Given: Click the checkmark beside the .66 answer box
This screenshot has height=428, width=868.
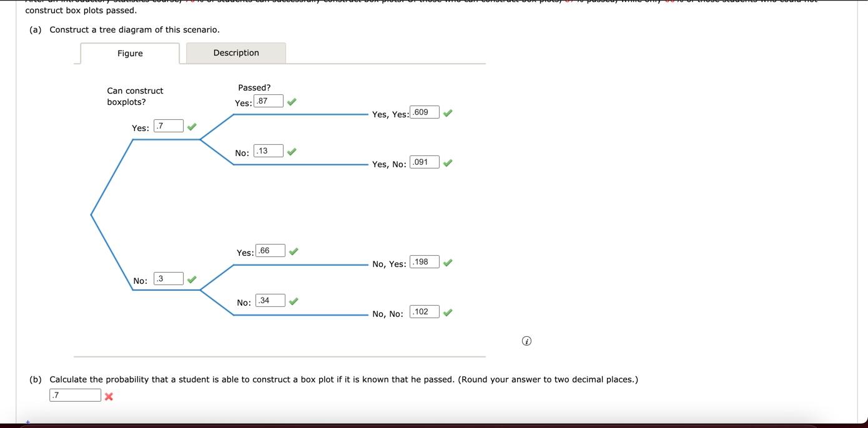Looking at the screenshot, I should coord(293,251).
